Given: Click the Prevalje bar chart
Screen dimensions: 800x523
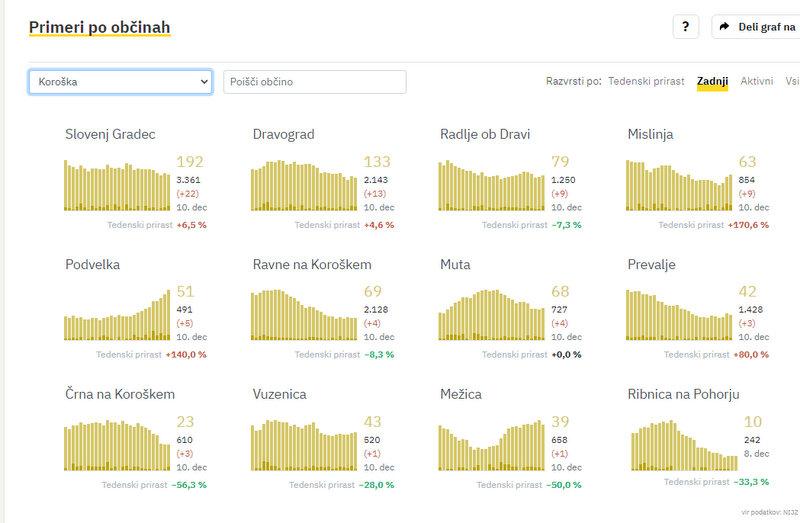Looking at the screenshot, I should pos(679,315).
